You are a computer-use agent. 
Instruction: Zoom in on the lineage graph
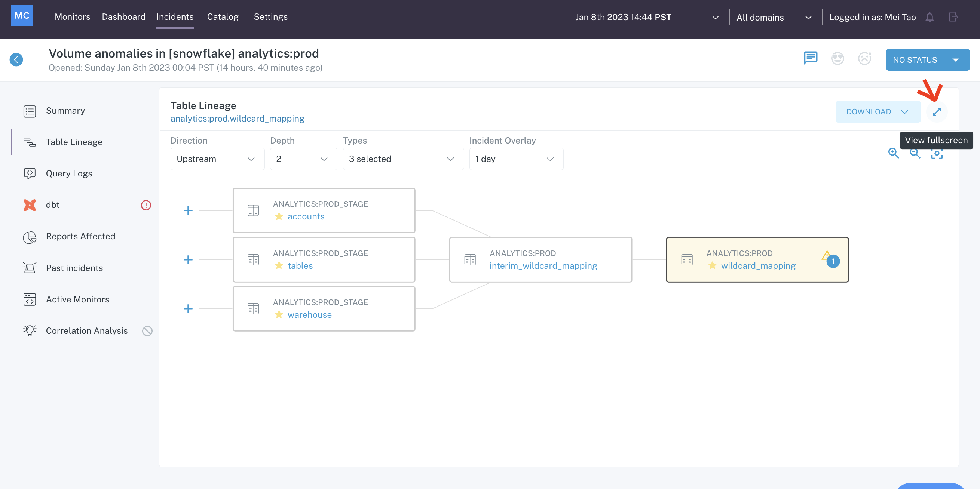893,153
